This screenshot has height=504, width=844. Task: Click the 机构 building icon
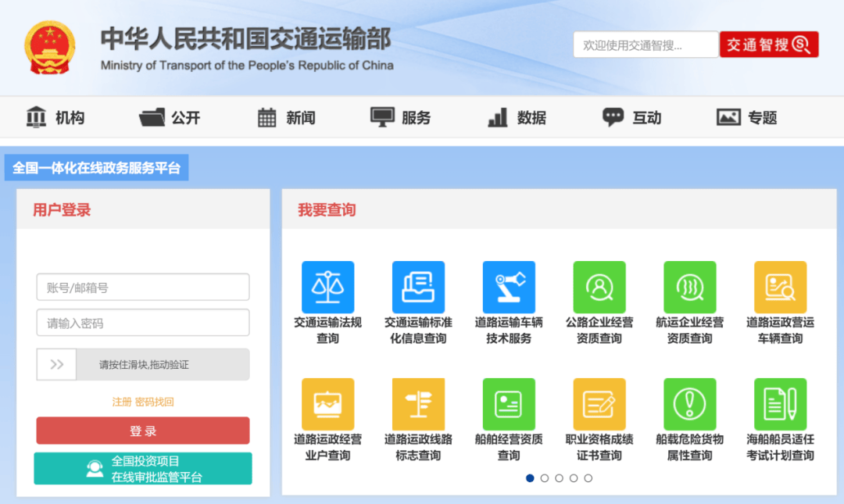tap(36, 117)
